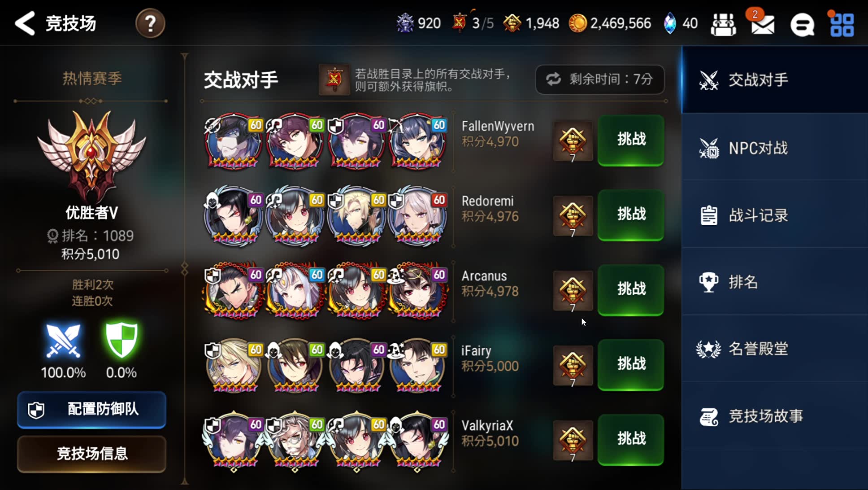Click the flag reward icon beside the hint

coord(334,79)
